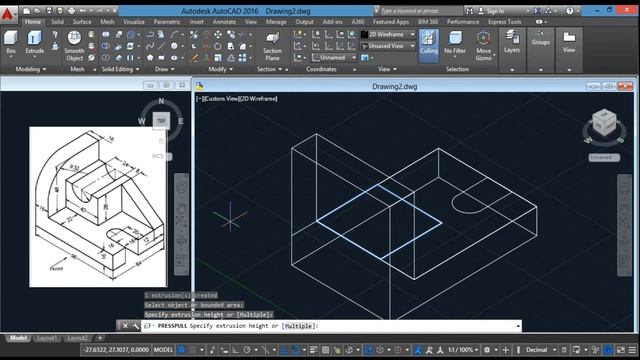Open the Solid ribbon tab
The width and height of the screenshot is (640, 360).
(x=57, y=22)
